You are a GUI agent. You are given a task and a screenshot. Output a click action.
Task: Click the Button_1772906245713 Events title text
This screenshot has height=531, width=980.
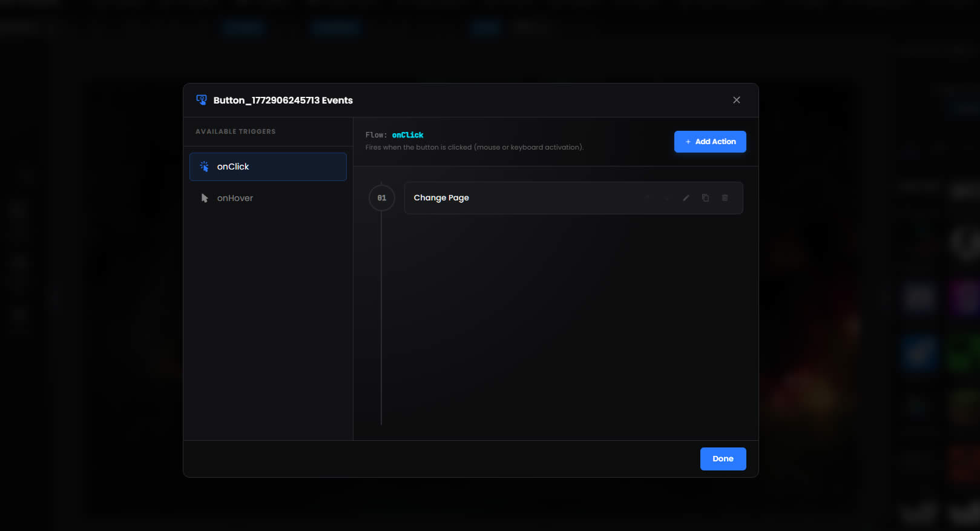[x=283, y=101]
